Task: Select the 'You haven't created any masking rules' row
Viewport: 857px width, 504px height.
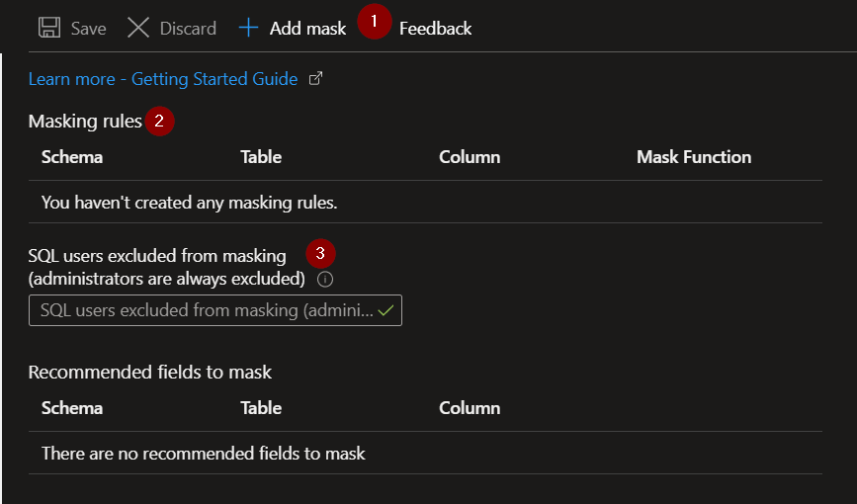Action: (x=425, y=203)
